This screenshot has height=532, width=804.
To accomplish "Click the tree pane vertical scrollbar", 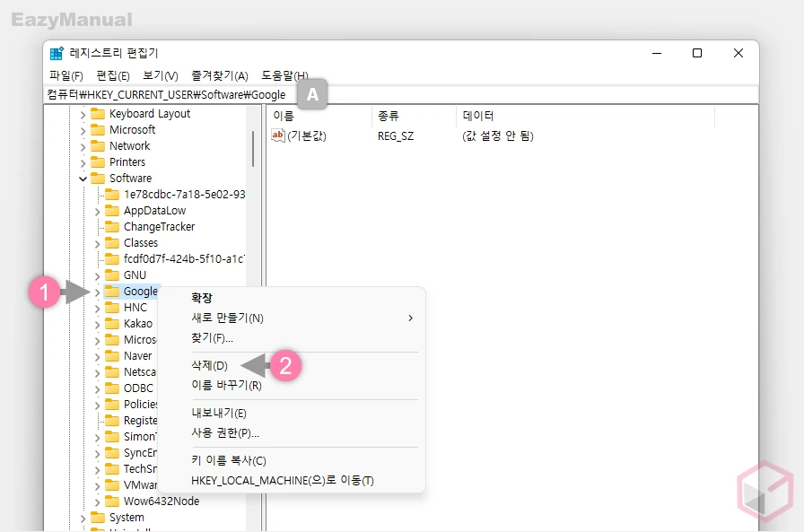I will point(252,148).
